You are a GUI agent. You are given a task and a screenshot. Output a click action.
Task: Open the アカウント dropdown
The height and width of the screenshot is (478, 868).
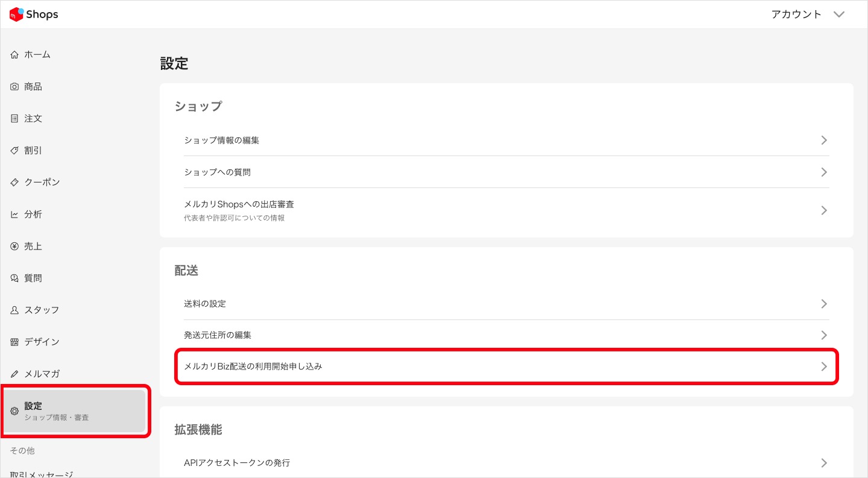(x=808, y=14)
